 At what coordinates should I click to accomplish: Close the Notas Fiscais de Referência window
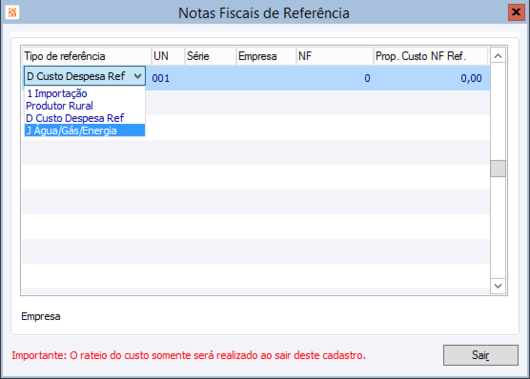pos(516,13)
